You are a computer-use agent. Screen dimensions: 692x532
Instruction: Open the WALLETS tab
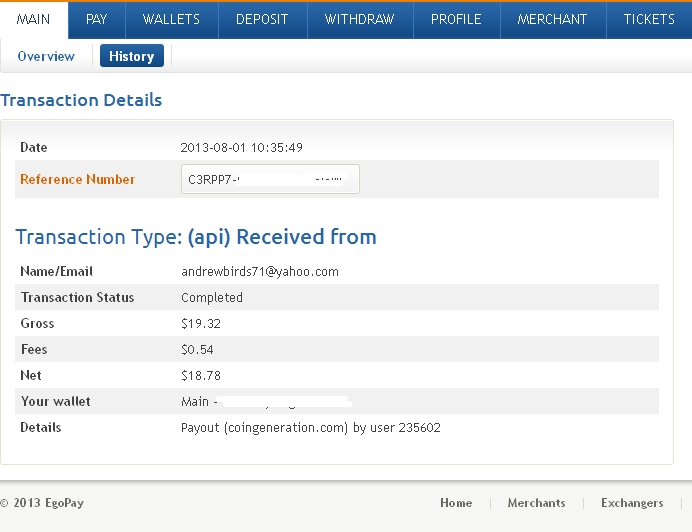[171, 19]
